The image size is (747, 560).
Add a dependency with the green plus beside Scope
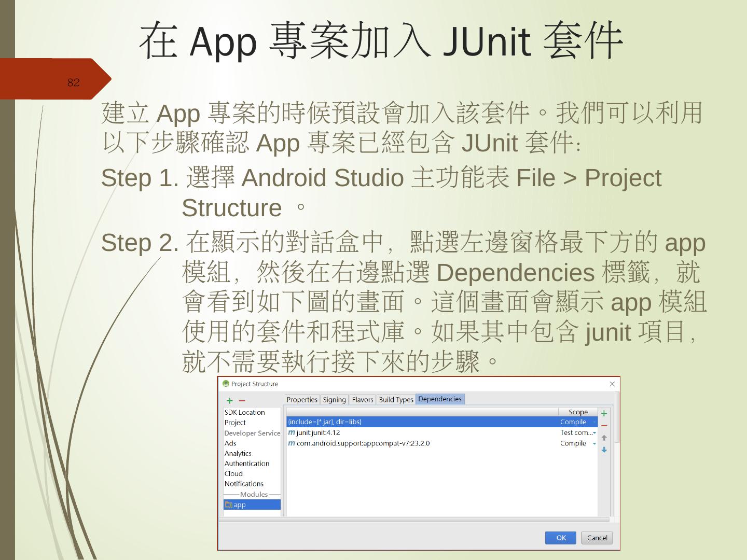pos(604,413)
